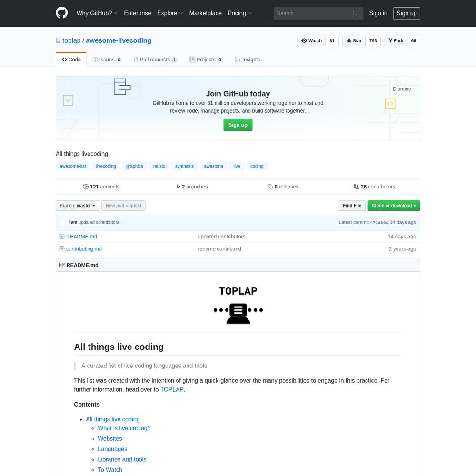This screenshot has width=476, height=476.
Task: Select the livecoding topic tag
Action: click(x=106, y=166)
